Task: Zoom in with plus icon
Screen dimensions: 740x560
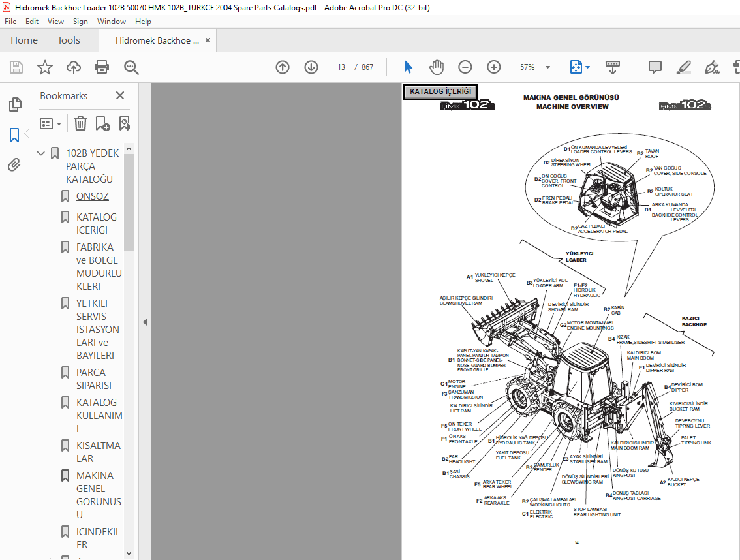Action: coord(493,67)
